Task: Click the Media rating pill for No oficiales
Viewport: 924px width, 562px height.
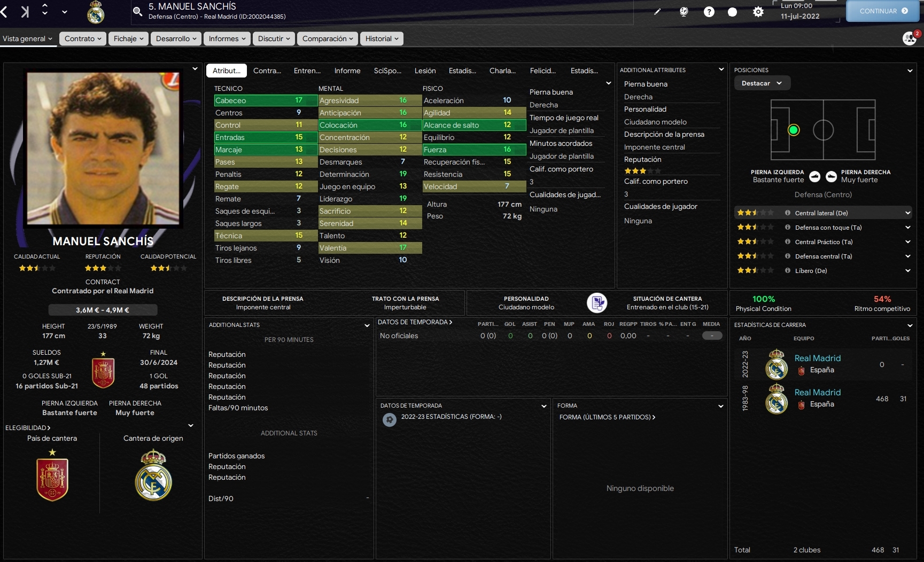Action: coord(712,336)
